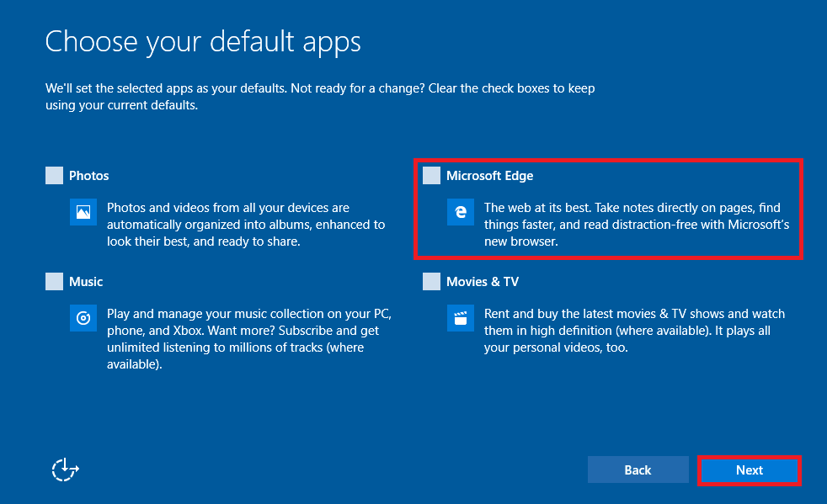Click the Music app disc icon

[83, 318]
